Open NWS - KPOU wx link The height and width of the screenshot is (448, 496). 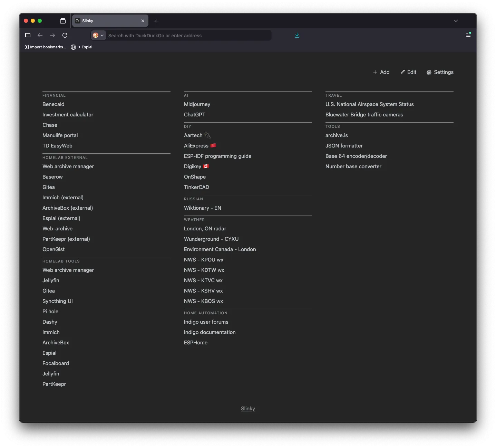pos(204,260)
